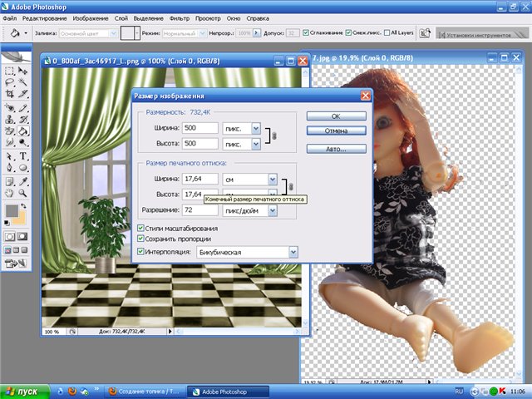This screenshot has height=399, width=532.
Task: Disable the Интерполяция checkbox
Action: tap(140, 251)
